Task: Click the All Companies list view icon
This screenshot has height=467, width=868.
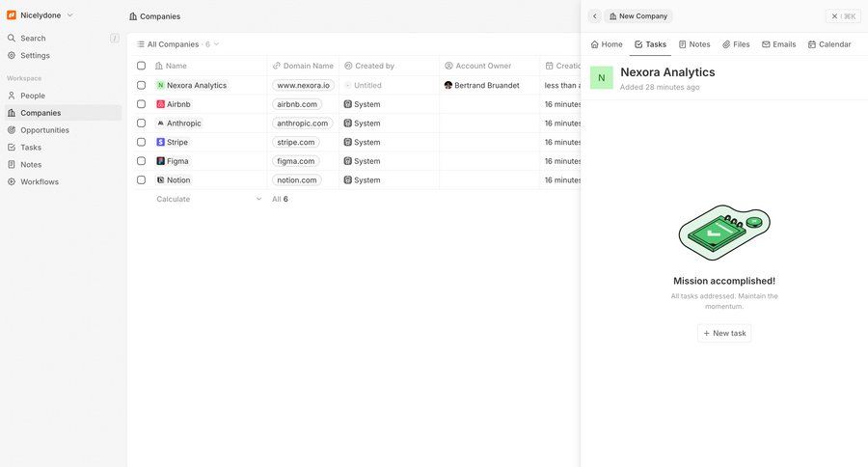Action: click(141, 44)
